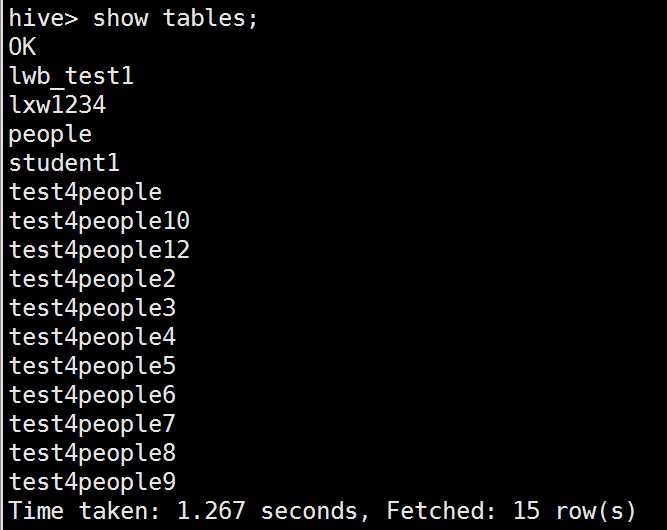The image size is (667, 530).
Task: Click the standalone 'people' table line
Action: (50, 134)
